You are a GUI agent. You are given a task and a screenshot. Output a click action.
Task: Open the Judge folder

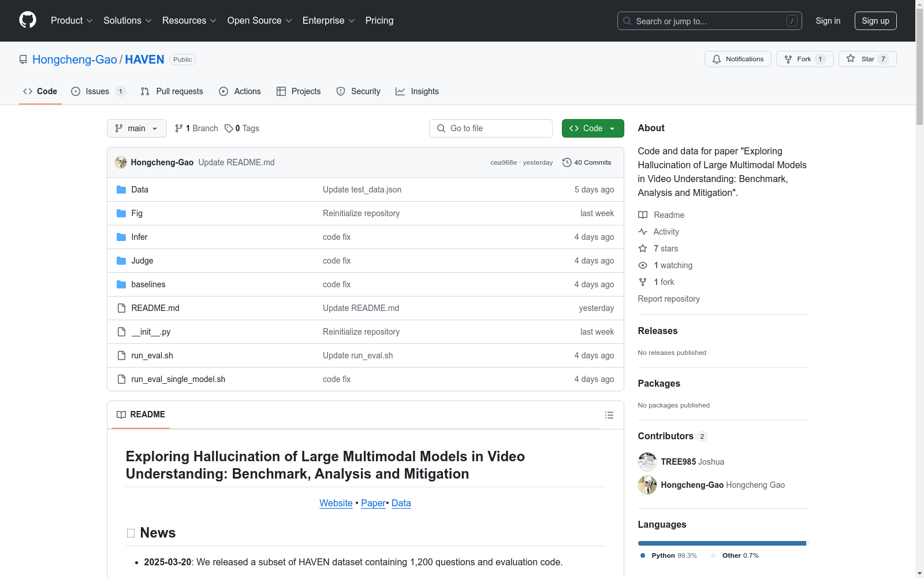142,261
